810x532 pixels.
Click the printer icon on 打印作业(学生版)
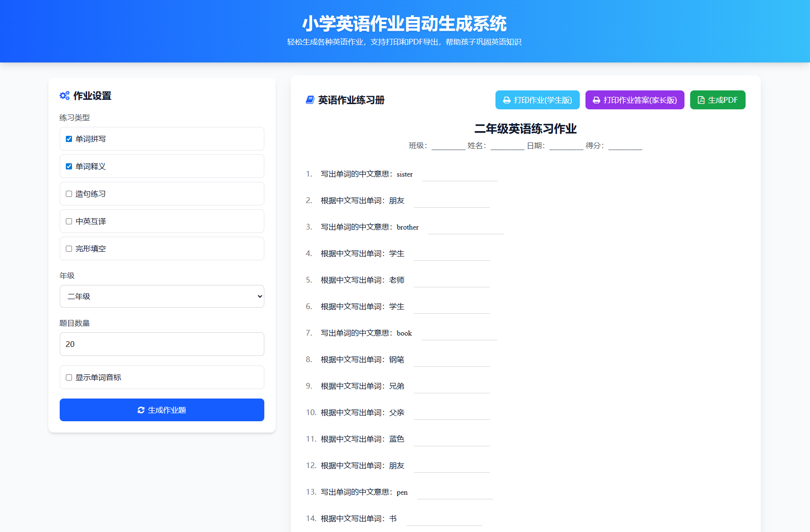(505, 100)
